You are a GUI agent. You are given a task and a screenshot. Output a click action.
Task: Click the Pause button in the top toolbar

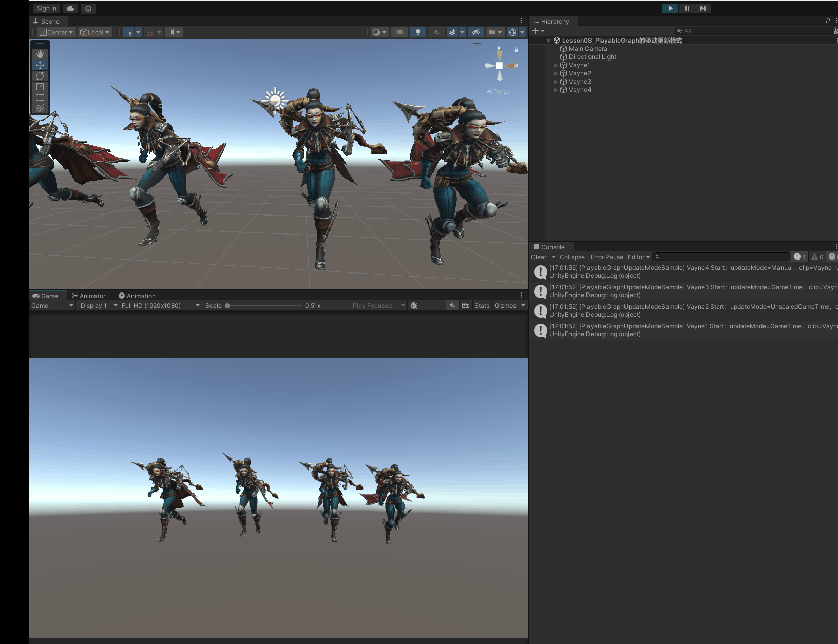[x=687, y=8]
